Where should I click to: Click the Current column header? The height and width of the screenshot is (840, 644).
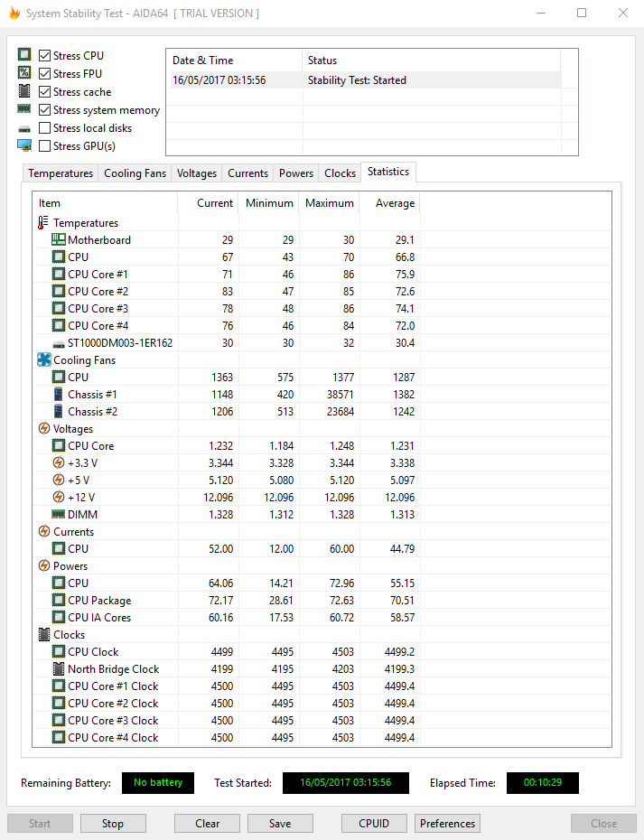tap(208, 203)
